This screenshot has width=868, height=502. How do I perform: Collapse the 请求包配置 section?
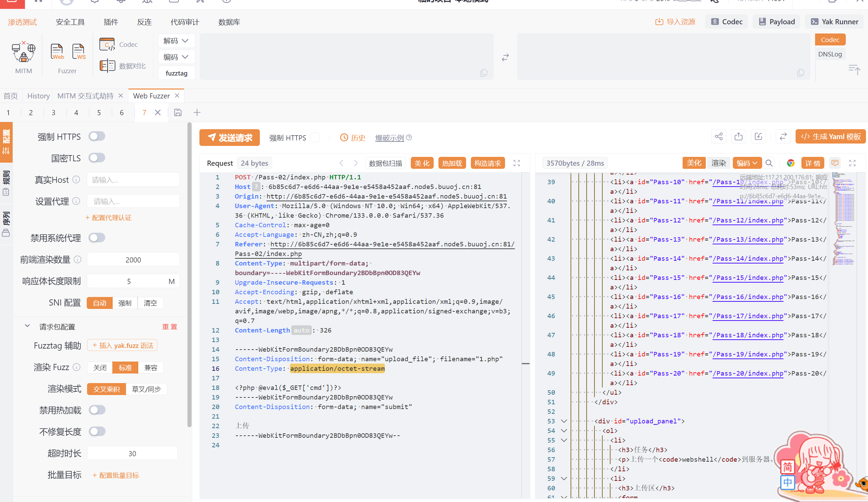tap(27, 326)
